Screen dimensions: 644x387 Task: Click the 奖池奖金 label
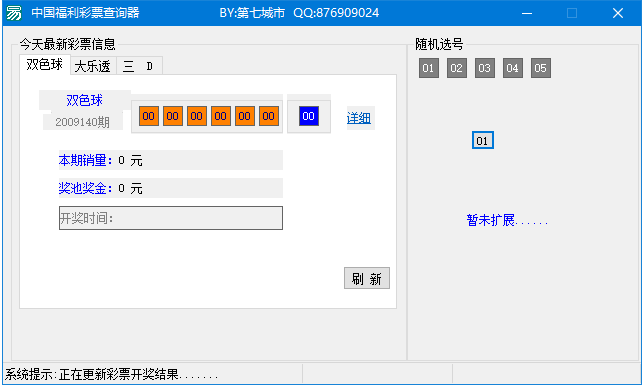85,188
